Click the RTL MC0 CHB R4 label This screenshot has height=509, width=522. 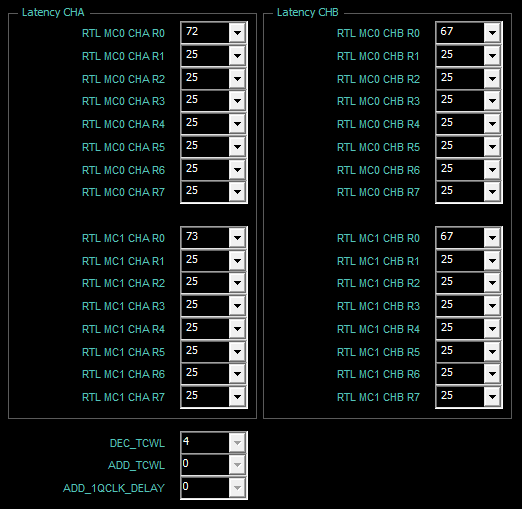(378, 124)
